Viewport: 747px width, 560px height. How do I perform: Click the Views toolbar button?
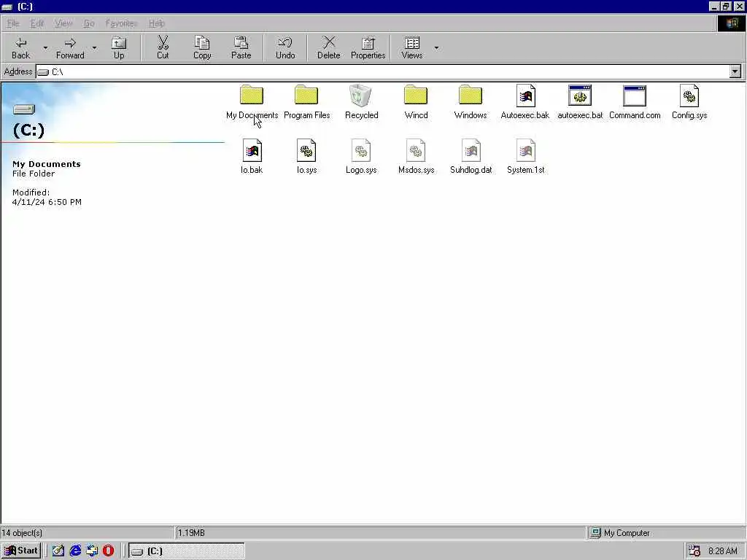pos(412,47)
